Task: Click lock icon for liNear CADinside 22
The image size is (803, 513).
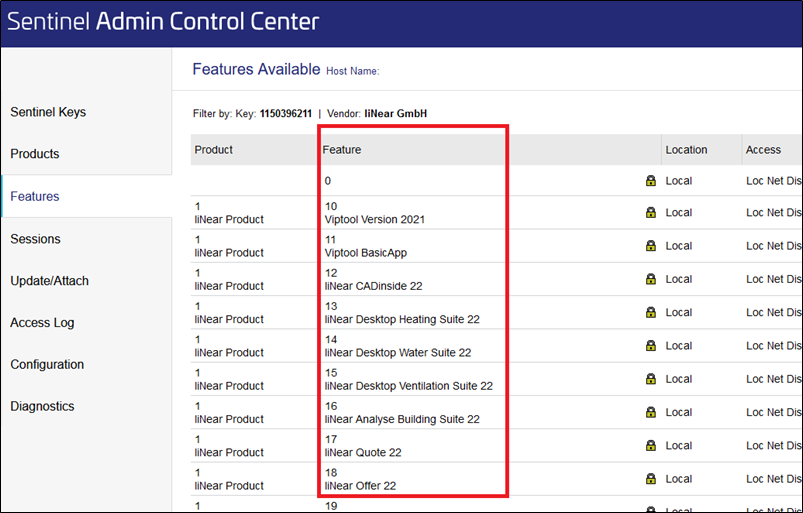Action: point(650,279)
